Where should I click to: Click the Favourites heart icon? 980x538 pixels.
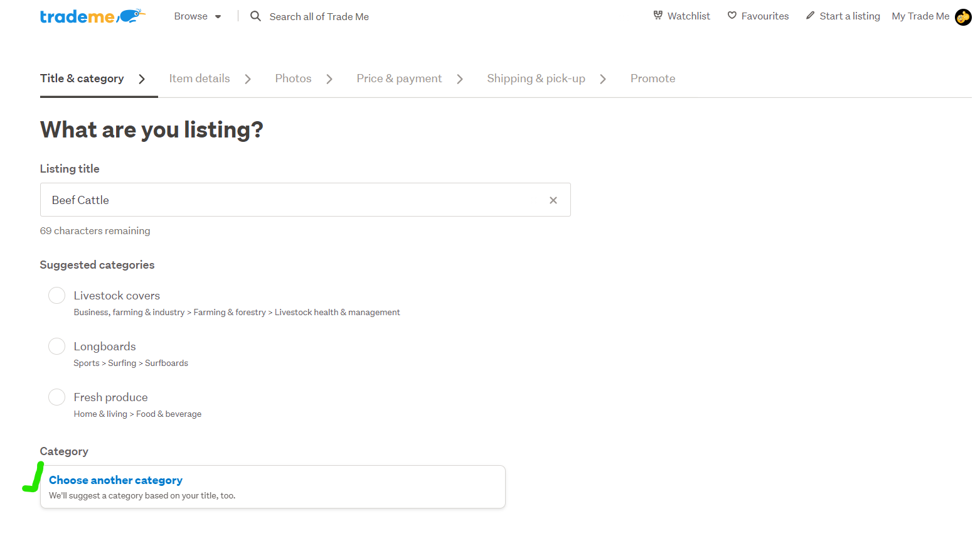pos(732,16)
